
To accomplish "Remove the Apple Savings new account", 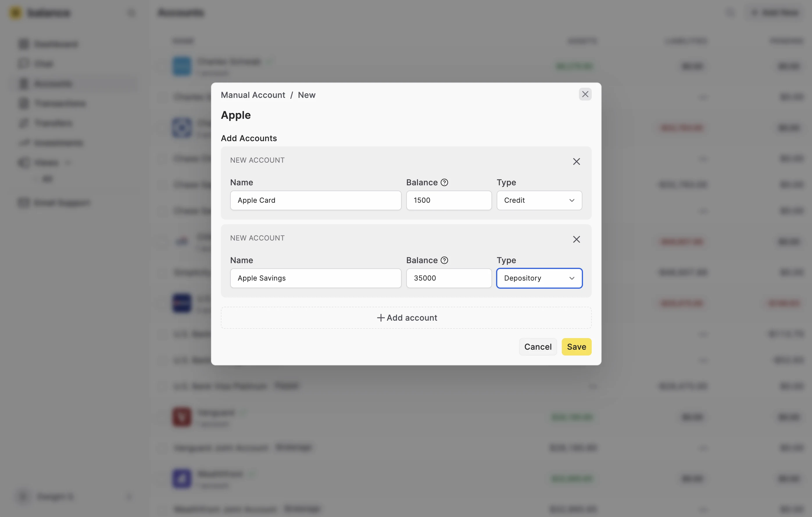I will coord(576,239).
